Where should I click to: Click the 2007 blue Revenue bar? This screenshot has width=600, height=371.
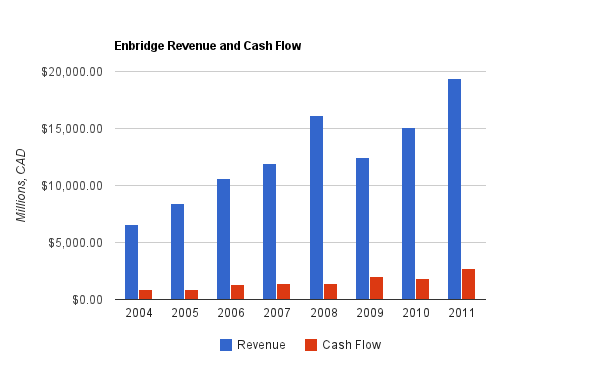269,232
